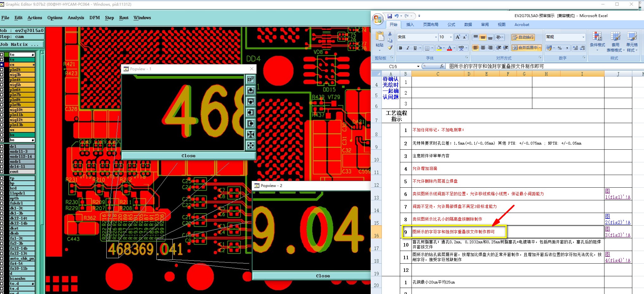
Task: Enable the 'ts' layer checkbox
Action: tap(2, 59)
